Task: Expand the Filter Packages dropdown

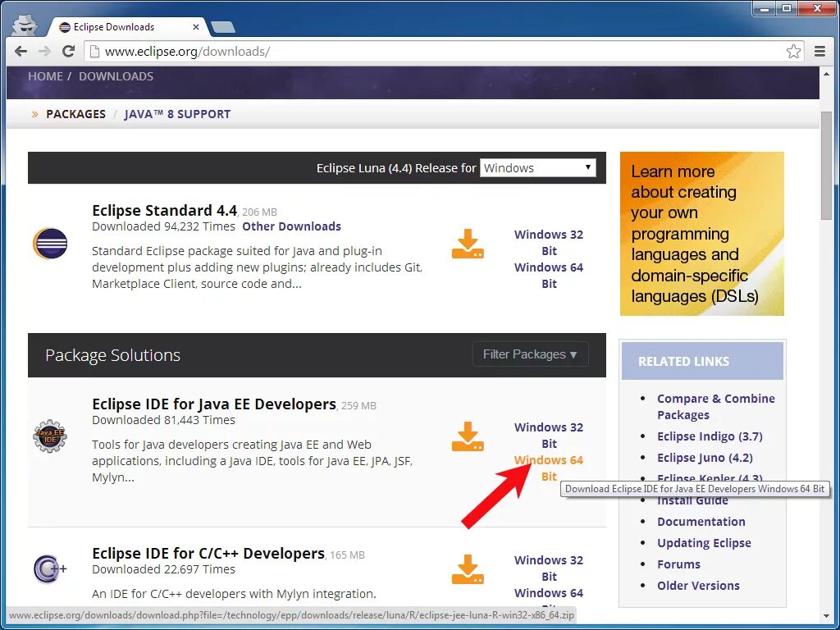Action: 531,354
